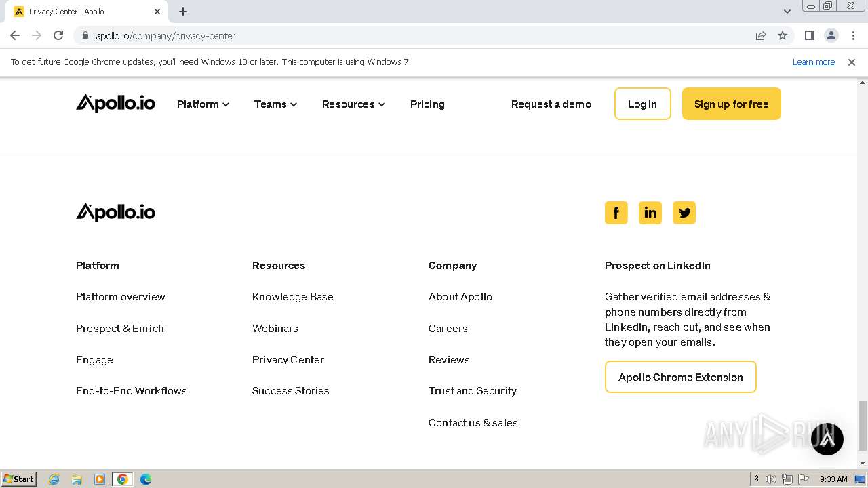Click the volume icon in system tray
The height and width of the screenshot is (488, 868).
(x=771, y=479)
